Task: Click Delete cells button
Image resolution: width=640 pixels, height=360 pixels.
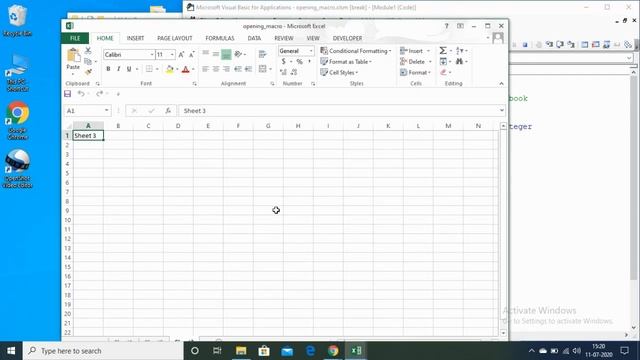Action: pyautogui.click(x=416, y=62)
